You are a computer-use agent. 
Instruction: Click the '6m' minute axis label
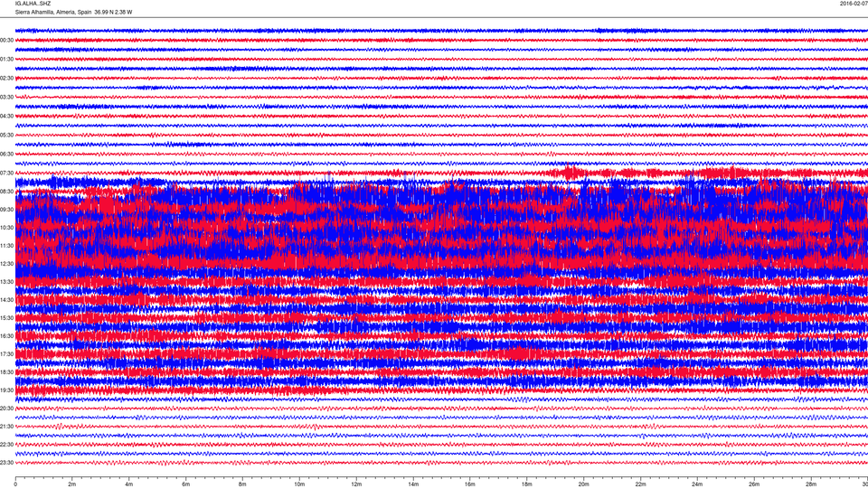[186, 484]
